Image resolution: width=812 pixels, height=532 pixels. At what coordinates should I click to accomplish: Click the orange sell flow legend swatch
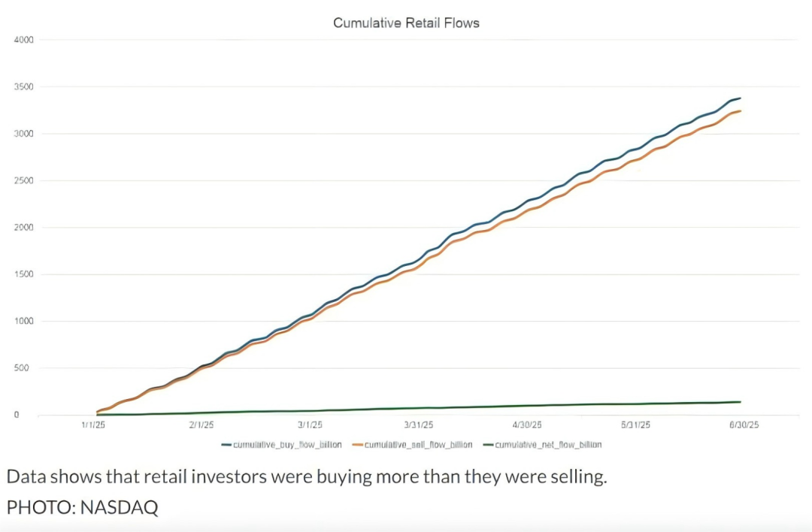(357, 445)
